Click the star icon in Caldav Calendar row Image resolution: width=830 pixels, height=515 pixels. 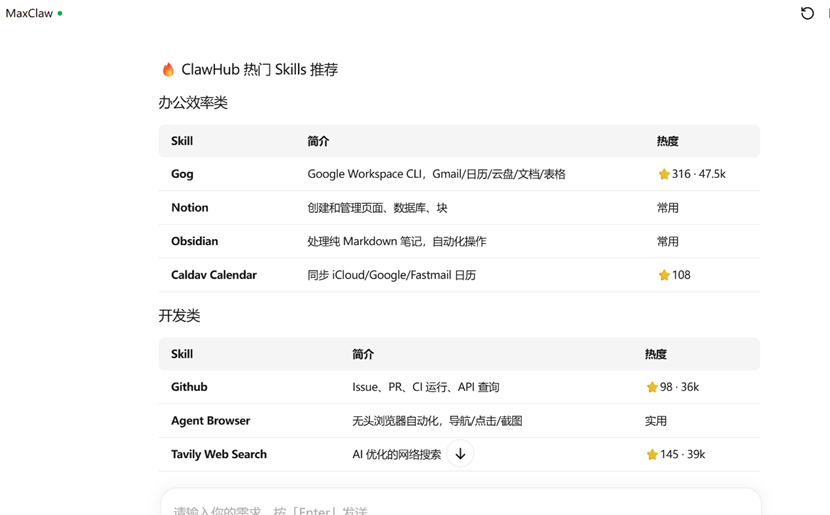pos(664,275)
